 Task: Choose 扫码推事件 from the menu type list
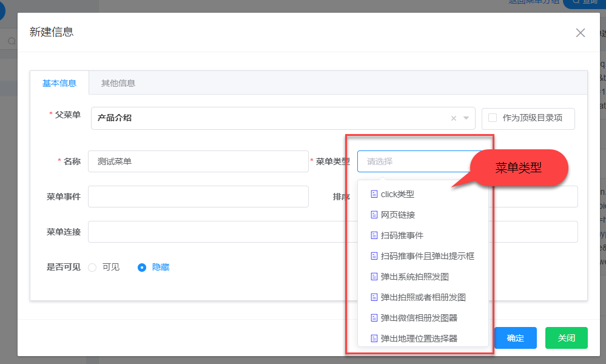(x=423, y=235)
